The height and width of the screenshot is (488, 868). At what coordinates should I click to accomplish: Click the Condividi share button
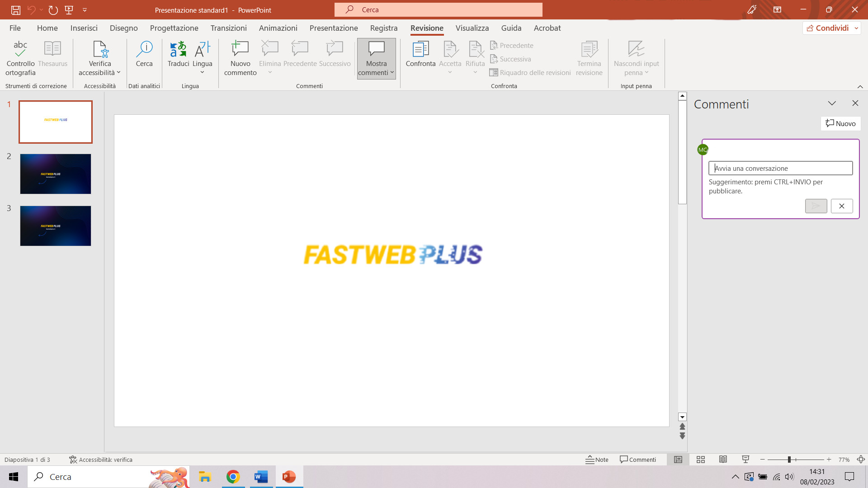(x=828, y=28)
